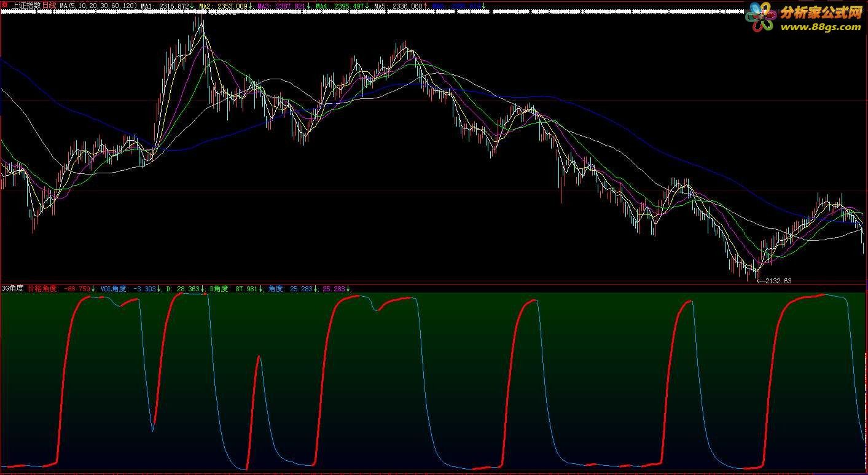Open the www.88gs.com link
This screenshot has width=868, height=475.
[x=821, y=27]
